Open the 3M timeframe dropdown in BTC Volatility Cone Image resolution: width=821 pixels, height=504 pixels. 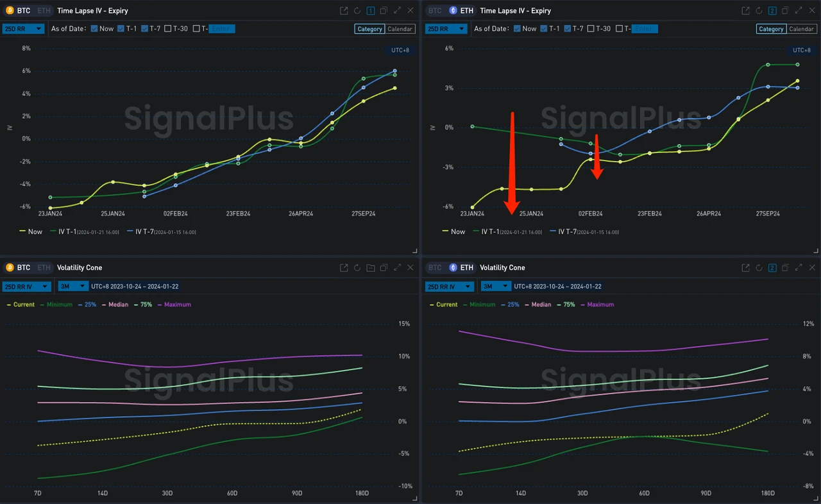click(72, 286)
